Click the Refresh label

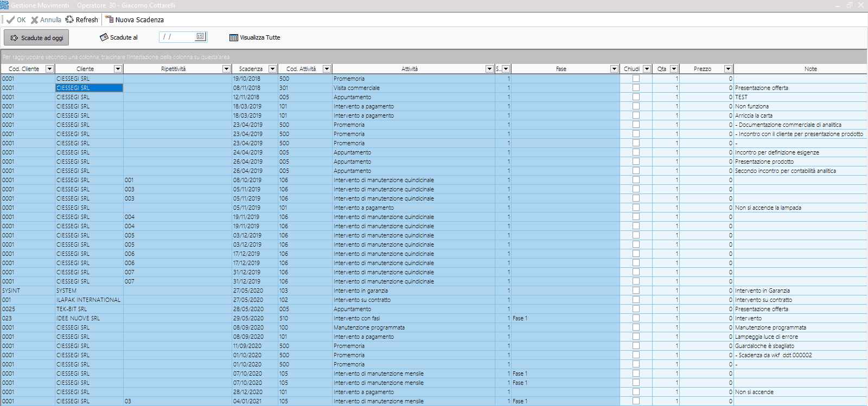click(x=87, y=20)
